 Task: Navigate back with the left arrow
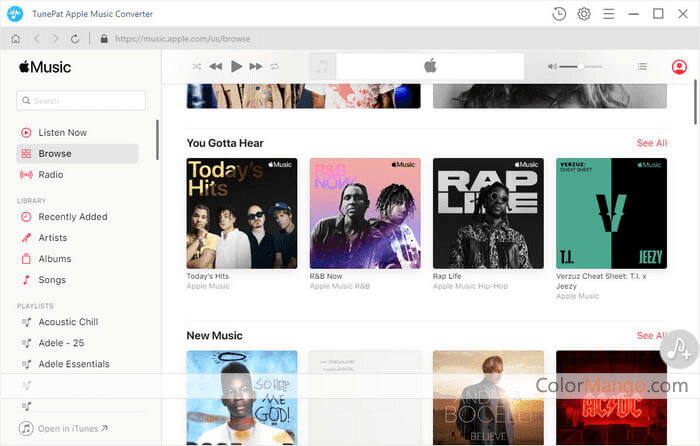[37, 39]
